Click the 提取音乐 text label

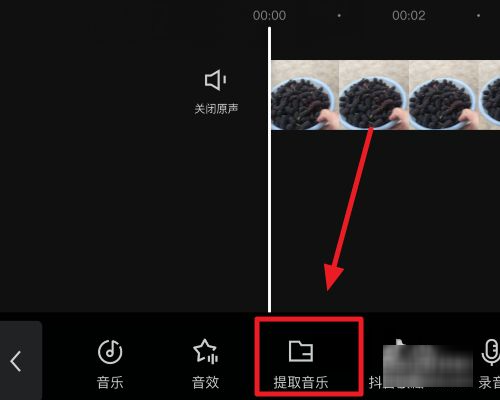(x=301, y=382)
